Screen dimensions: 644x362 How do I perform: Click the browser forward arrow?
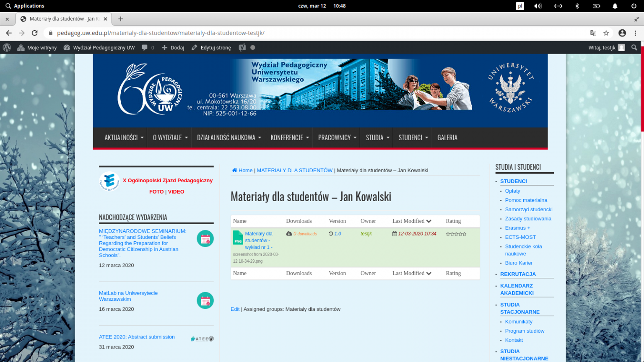pos(22,33)
